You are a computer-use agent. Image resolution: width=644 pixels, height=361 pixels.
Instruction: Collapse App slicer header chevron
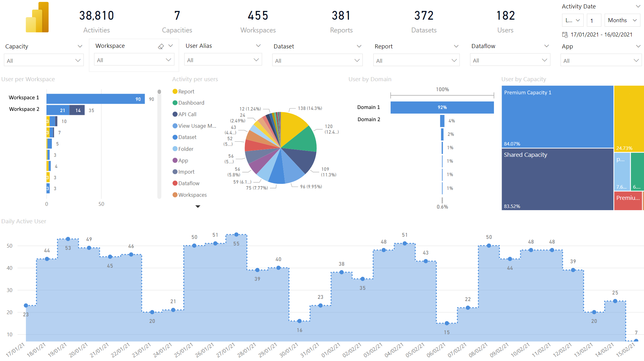(638, 46)
